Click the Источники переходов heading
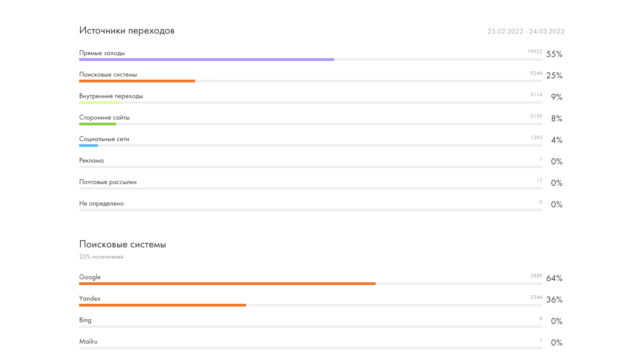The height and width of the screenshot is (360, 644). [x=127, y=31]
